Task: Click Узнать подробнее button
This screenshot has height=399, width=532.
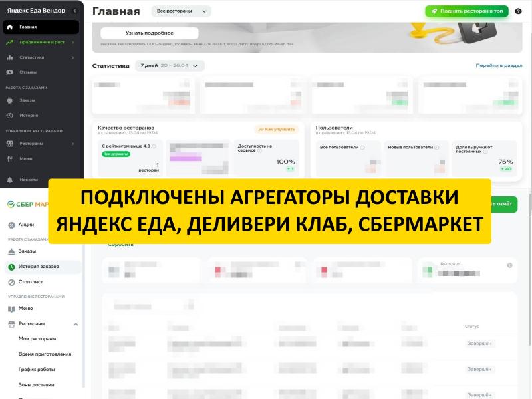Action: click(x=149, y=33)
